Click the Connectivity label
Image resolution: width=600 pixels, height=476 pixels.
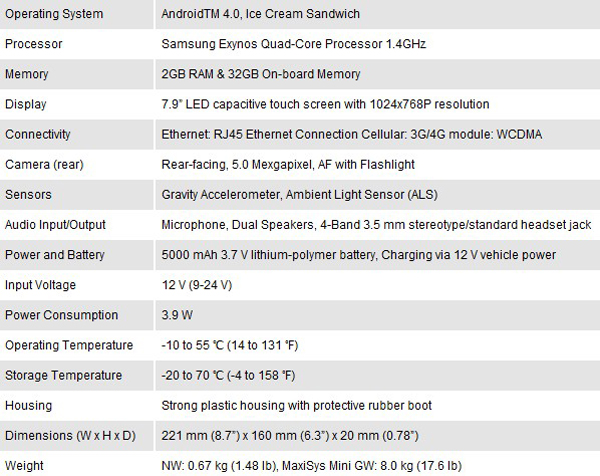point(38,134)
